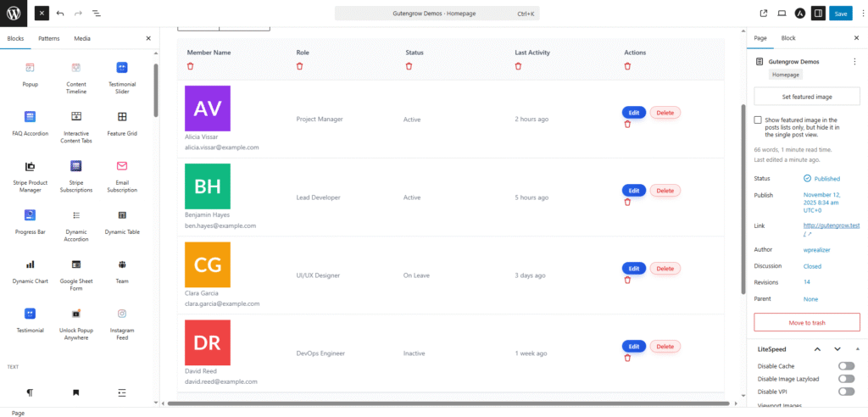Undo the last change
This screenshot has height=417, width=868.
(60, 14)
